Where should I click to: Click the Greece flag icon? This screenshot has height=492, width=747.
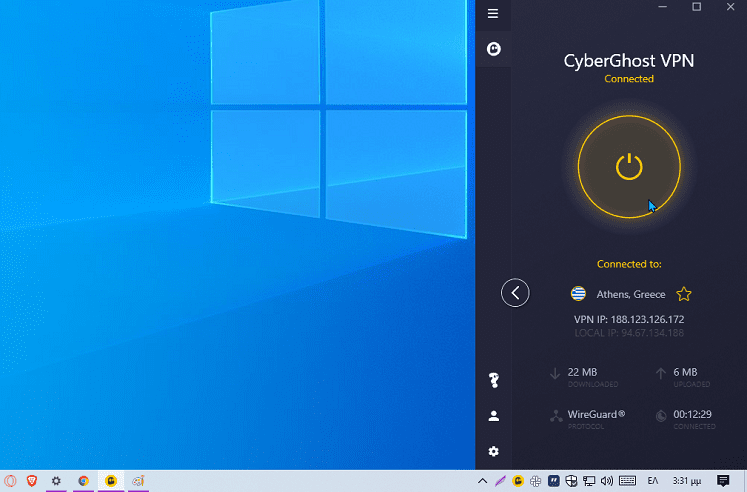coord(578,293)
